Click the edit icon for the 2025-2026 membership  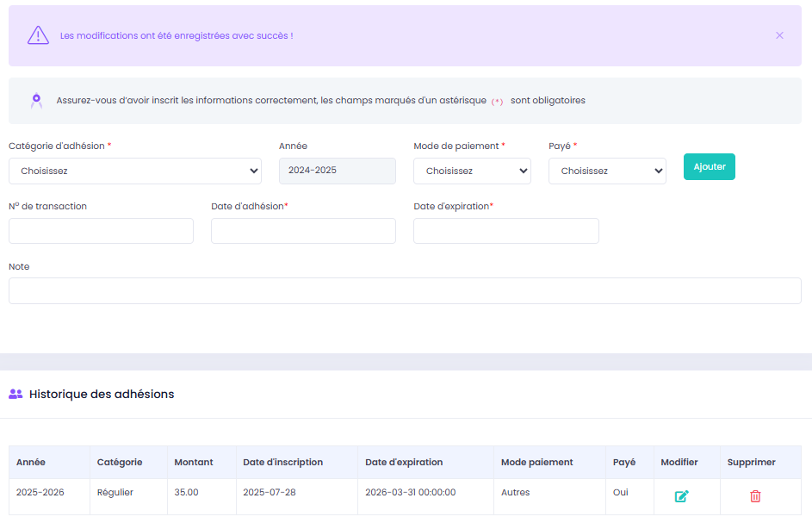(681, 496)
